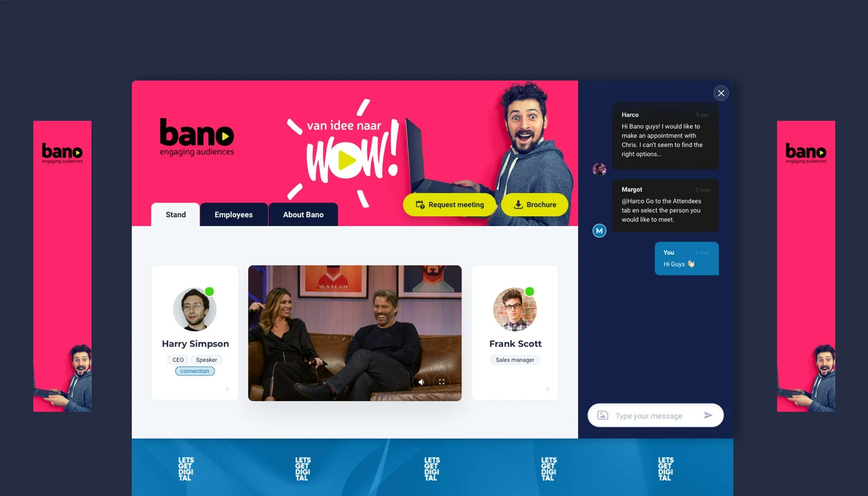Expand video to fullscreen

click(442, 382)
